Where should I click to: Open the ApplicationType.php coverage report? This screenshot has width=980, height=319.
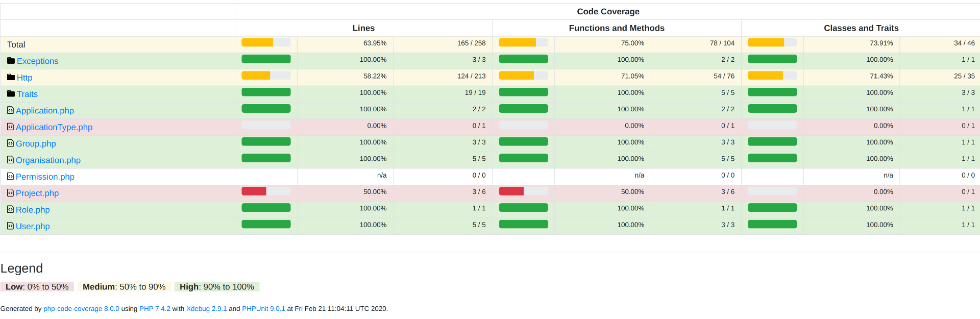[54, 127]
